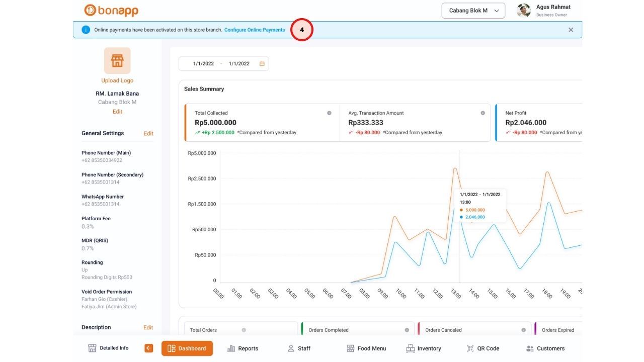Click Configure Online Payments link
The image size is (644, 362).
255,30
